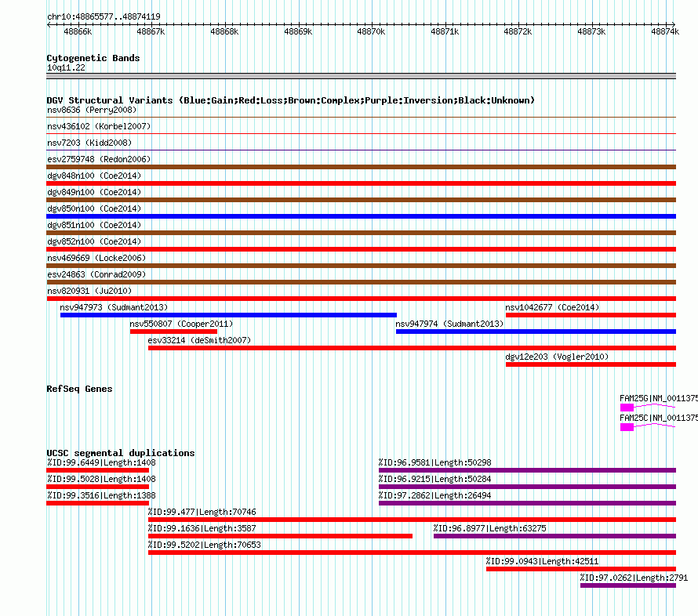Click the 10q11.22 gray cytogenetic band bar
The width and height of the screenshot is (698, 616).
pyautogui.click(x=361, y=76)
